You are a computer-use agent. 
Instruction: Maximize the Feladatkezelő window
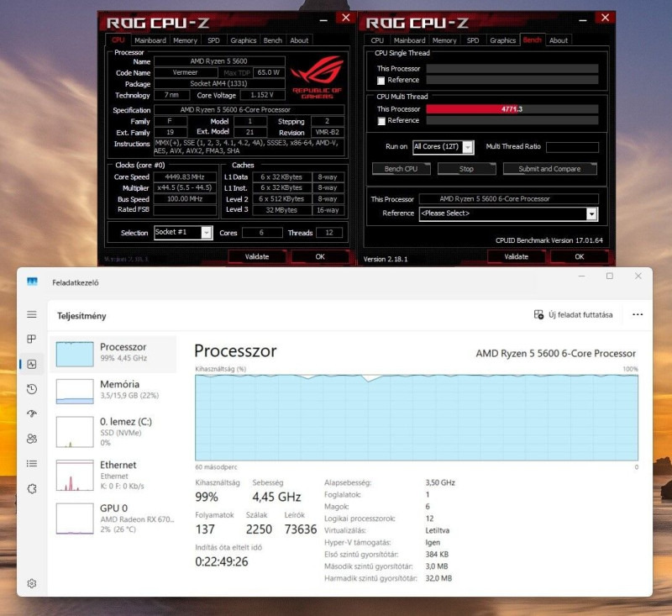(610, 276)
